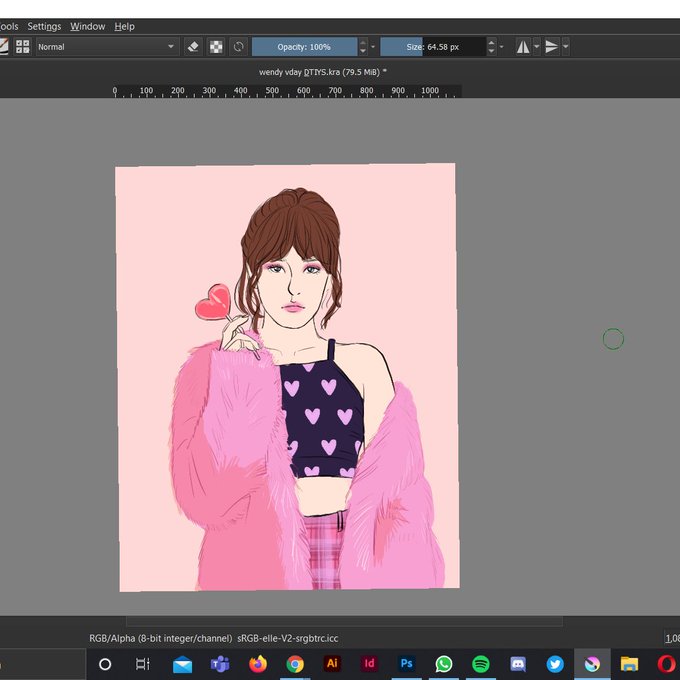Open the Help menu
The height and width of the screenshot is (680, 680).
click(124, 26)
